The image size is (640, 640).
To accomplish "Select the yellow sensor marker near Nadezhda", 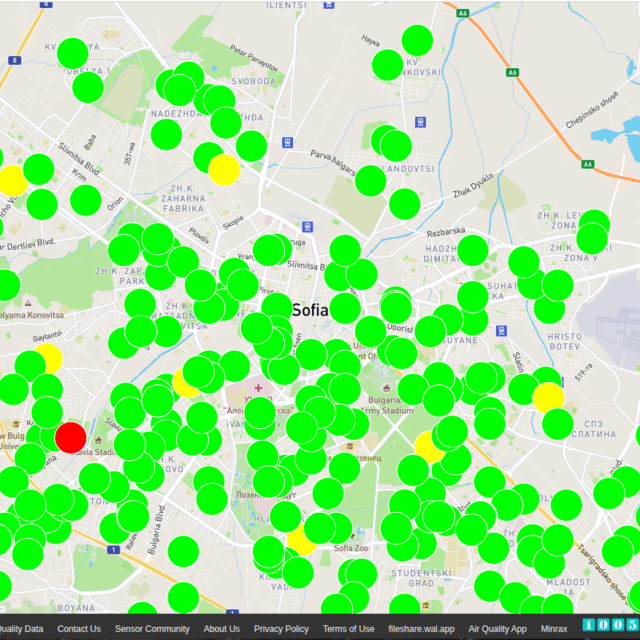I will 224,170.
